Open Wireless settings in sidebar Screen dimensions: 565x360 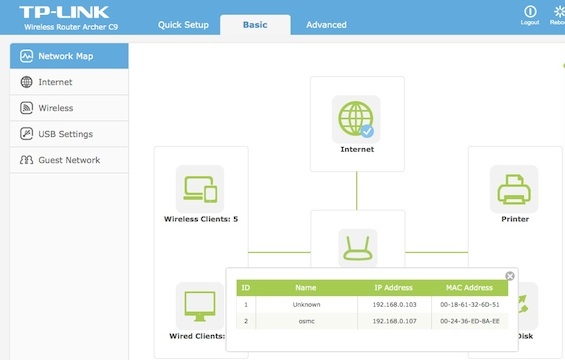[69, 108]
